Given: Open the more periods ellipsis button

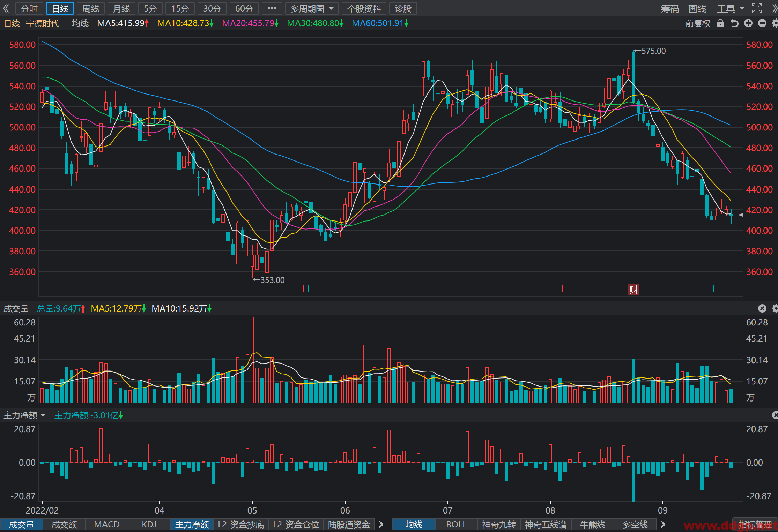Looking at the screenshot, I should (x=272, y=8).
